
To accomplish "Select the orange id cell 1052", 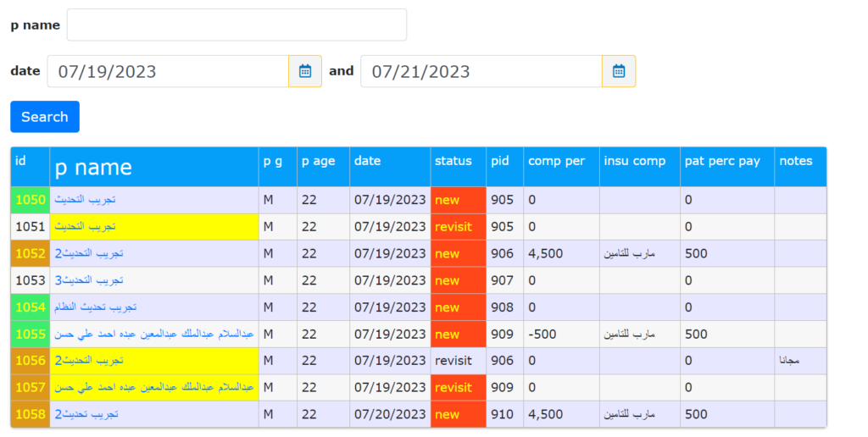I will pos(31,254).
